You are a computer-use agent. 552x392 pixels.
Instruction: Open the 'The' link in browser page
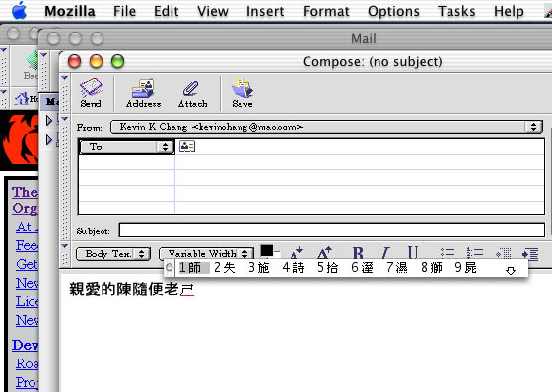tap(25, 192)
